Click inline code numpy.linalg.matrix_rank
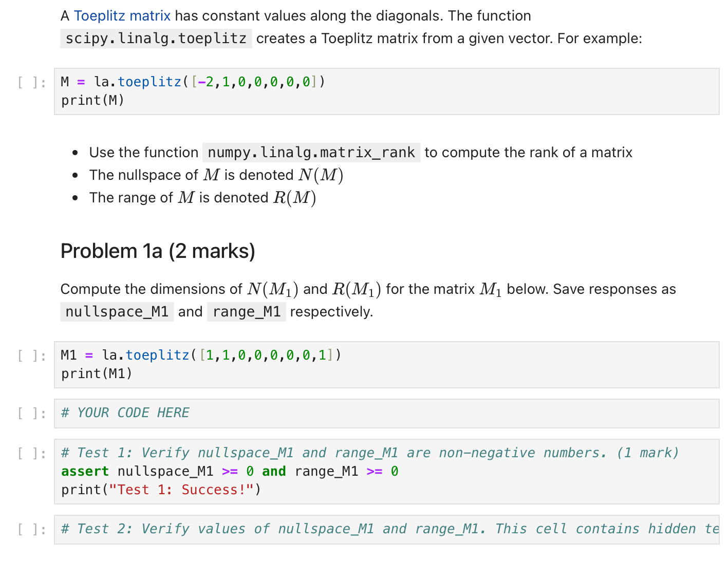This screenshot has height=561, width=728. tap(310, 152)
